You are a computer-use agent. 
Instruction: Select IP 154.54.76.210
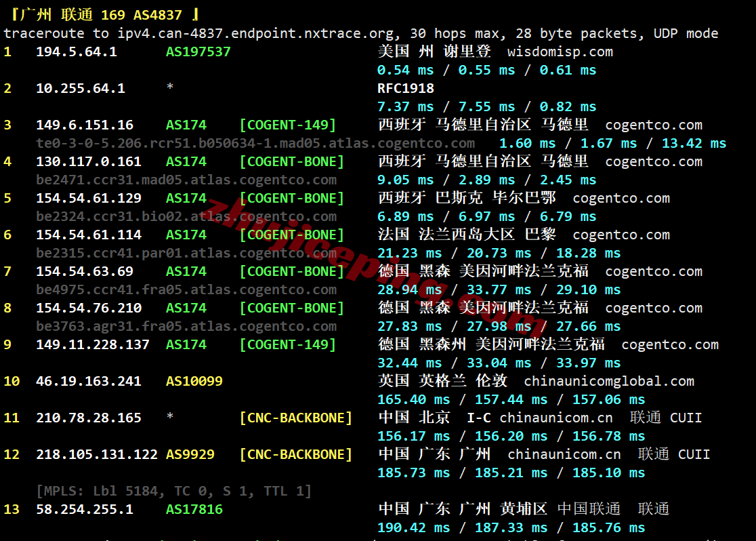click(x=89, y=308)
